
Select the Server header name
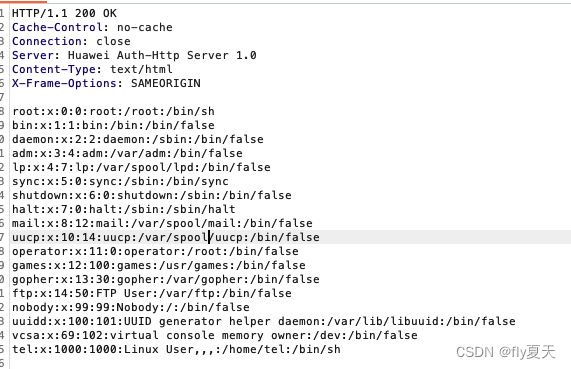[33, 55]
